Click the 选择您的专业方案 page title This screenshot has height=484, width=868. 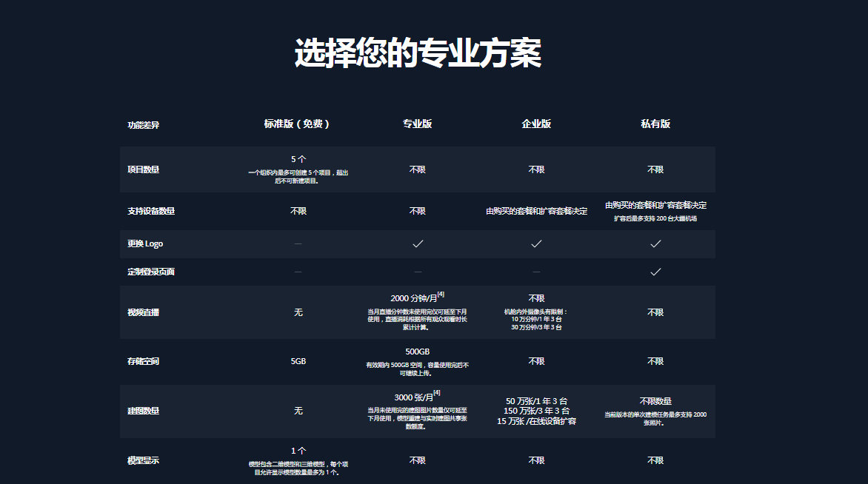coord(418,53)
